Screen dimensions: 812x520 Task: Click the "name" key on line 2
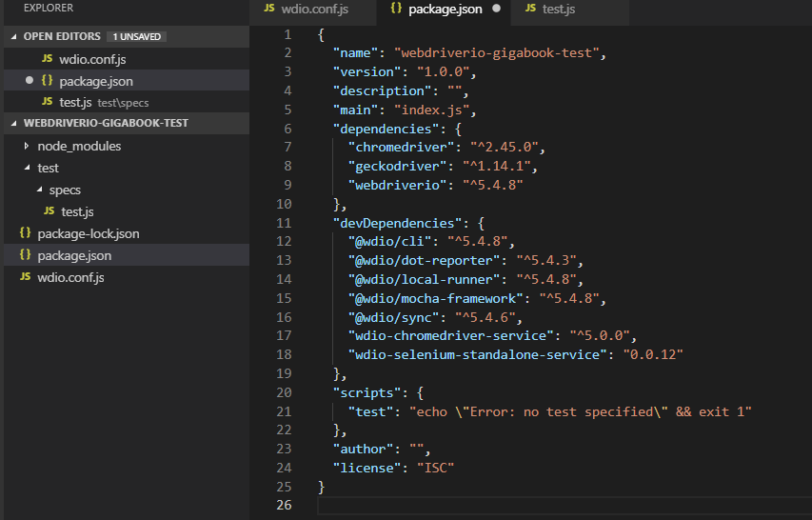355,52
